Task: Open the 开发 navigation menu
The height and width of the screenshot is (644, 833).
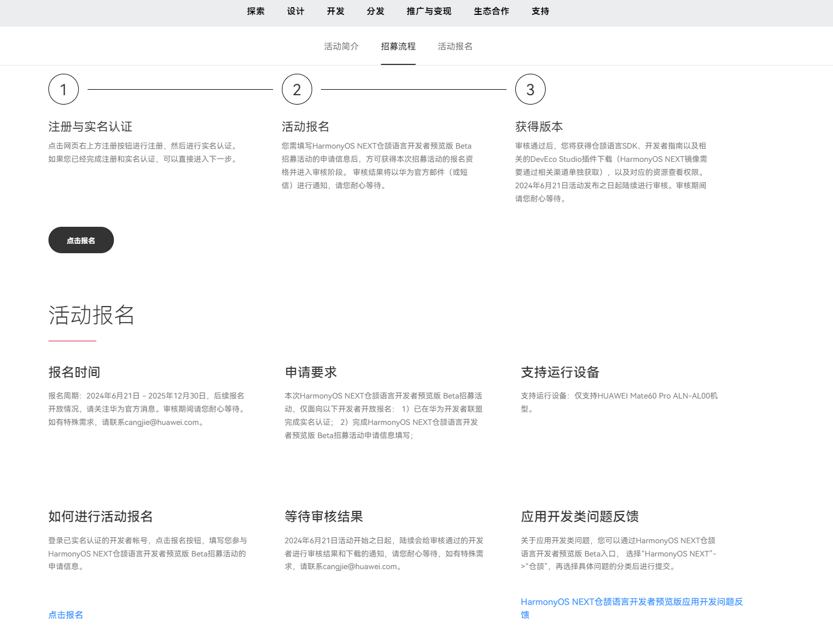Action: [335, 11]
